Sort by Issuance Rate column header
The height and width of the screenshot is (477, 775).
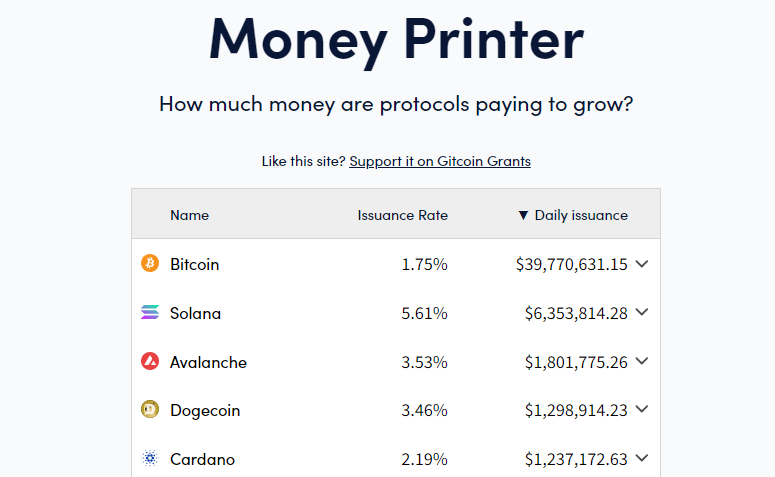pyautogui.click(x=402, y=215)
